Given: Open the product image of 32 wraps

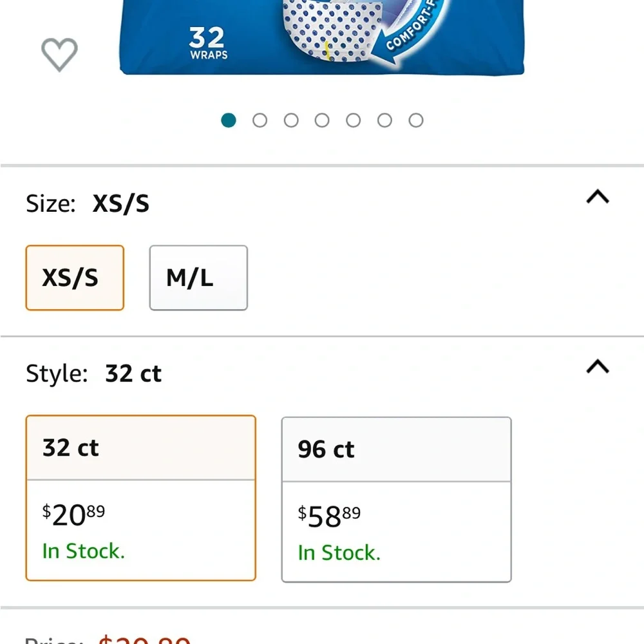Looking at the screenshot, I should pos(322,37).
